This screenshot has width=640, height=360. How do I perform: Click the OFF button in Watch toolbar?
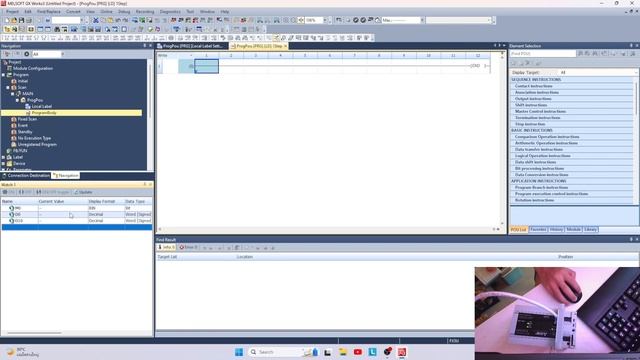[x=25, y=192]
